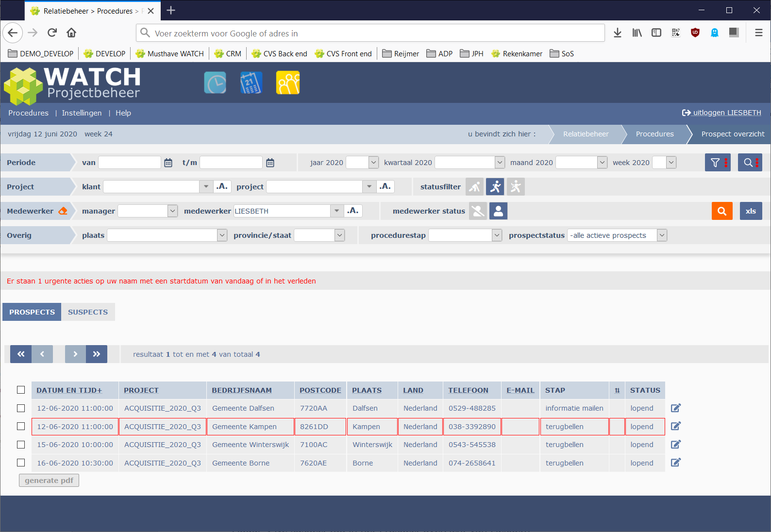Run search with orange magnifier button
The height and width of the screenshot is (532, 771).
(722, 211)
